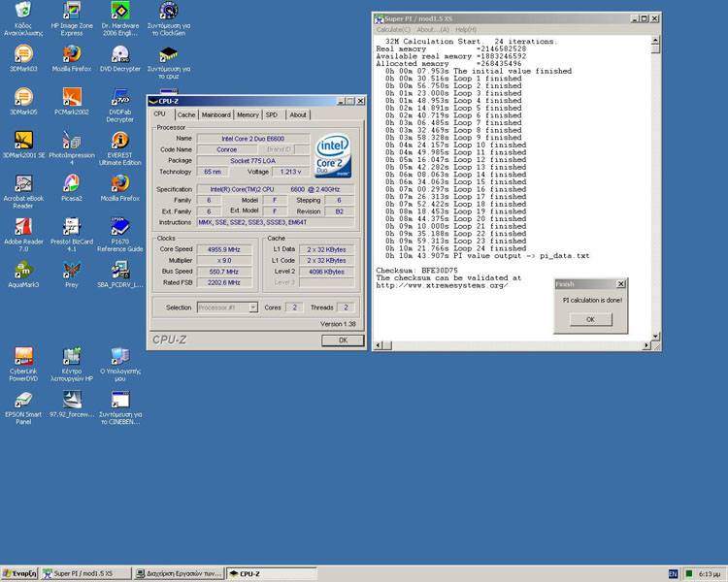Open the Help menu in Super PI
The width and height of the screenshot is (728, 582).
[466, 29]
